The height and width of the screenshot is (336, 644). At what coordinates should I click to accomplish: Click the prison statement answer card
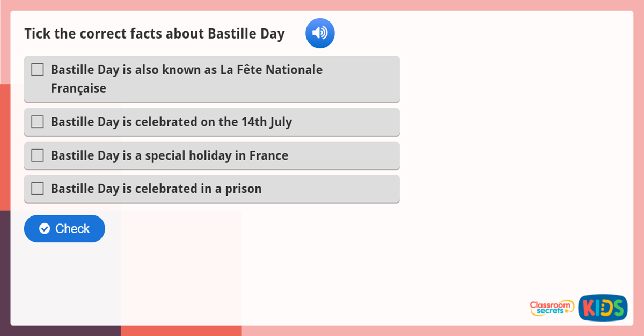pos(212,189)
